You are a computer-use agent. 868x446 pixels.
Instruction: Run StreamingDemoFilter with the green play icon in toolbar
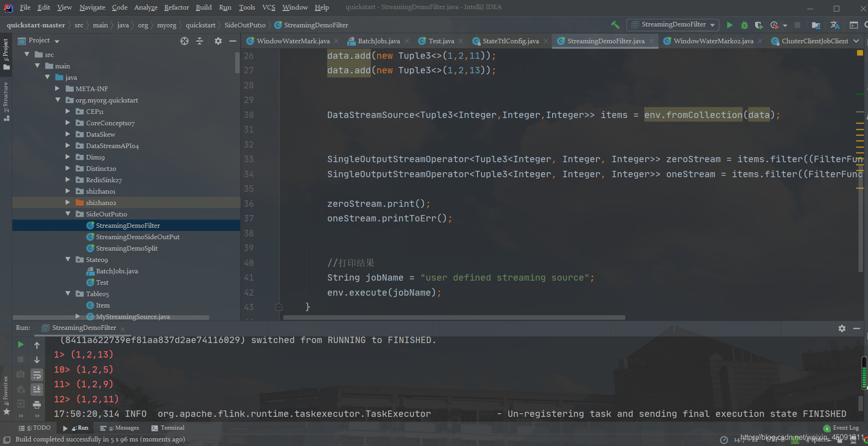click(729, 25)
